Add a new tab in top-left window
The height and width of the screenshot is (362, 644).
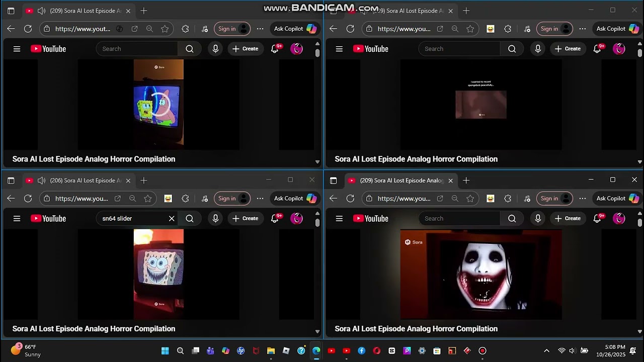(144, 11)
